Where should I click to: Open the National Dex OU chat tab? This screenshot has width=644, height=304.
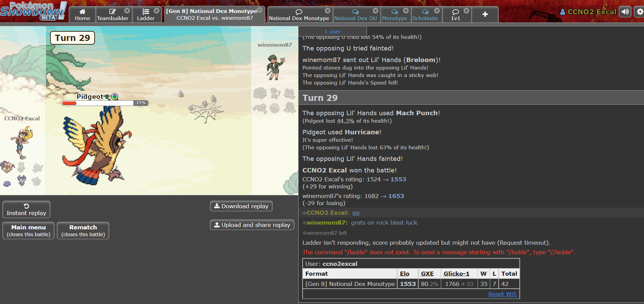355,15
